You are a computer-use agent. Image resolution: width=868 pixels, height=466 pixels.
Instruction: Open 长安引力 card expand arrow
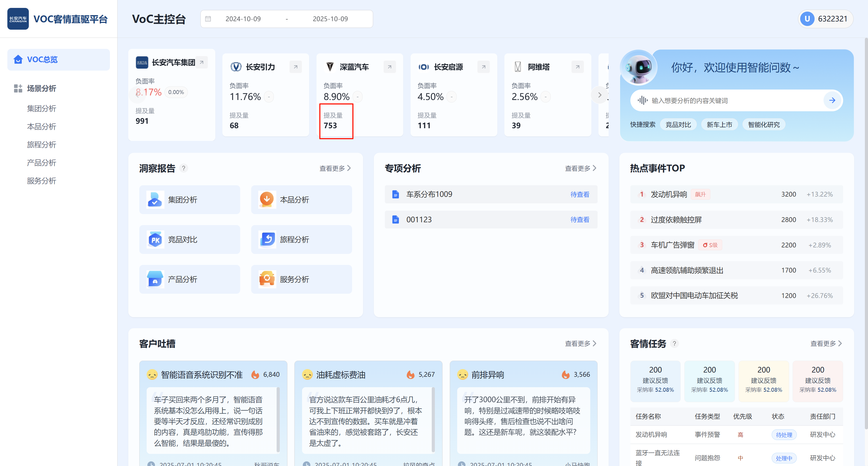click(295, 67)
